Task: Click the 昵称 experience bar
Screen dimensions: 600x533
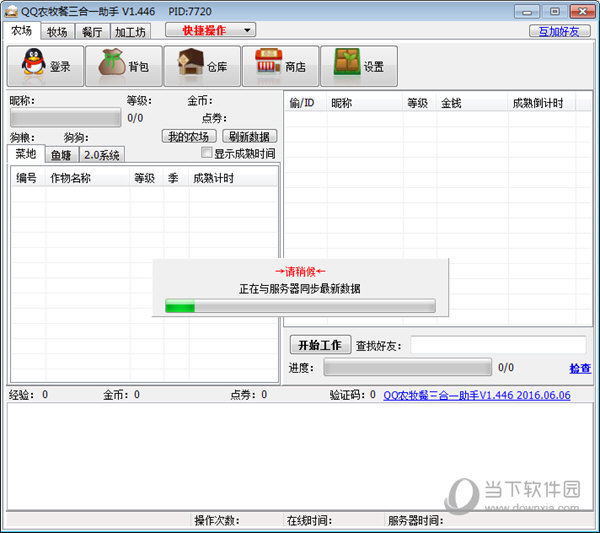Action: click(x=65, y=117)
